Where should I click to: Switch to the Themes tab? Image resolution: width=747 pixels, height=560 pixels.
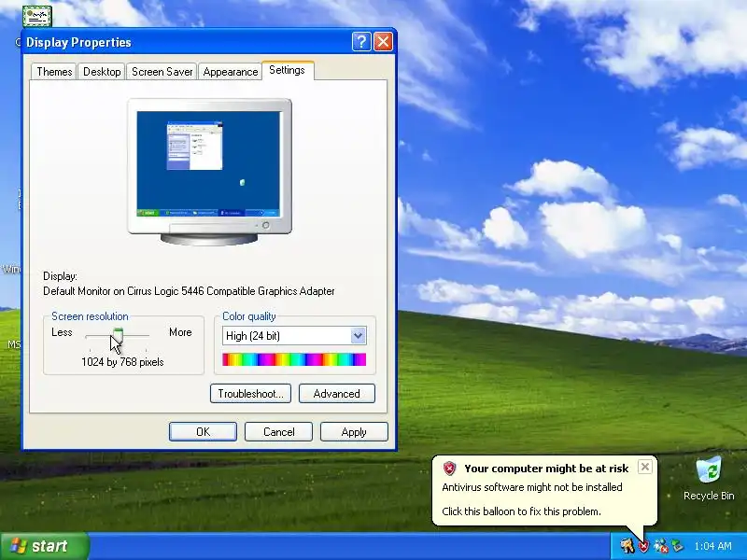coord(54,72)
